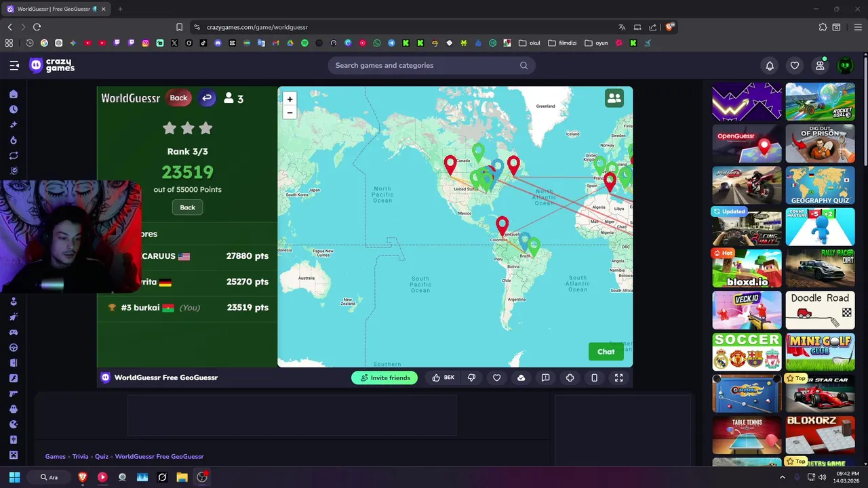The image size is (868, 488).
Task: Open the Table Tennis game thumbnail
Action: (x=747, y=434)
